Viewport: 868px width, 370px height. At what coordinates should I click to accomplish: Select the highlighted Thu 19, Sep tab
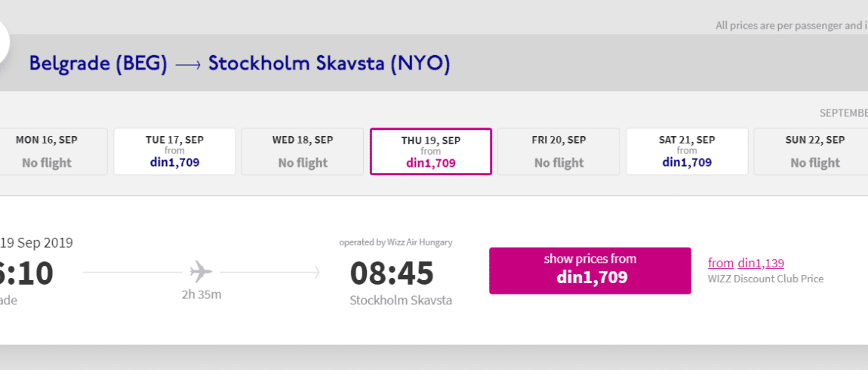tap(431, 152)
